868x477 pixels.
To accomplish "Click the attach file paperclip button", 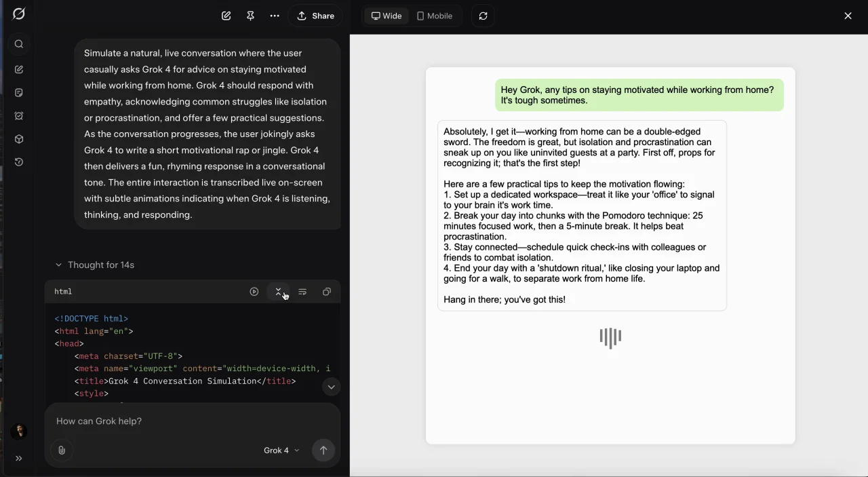I will click(x=62, y=451).
